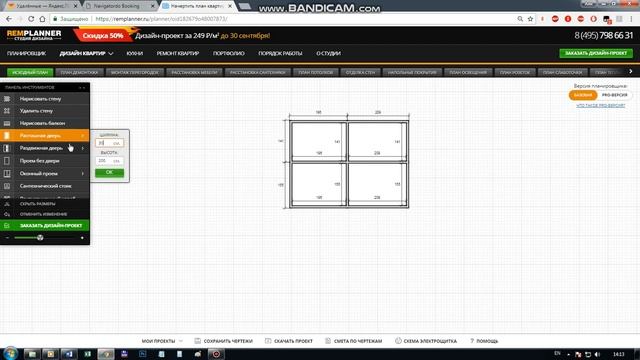The width and height of the screenshot is (640, 360).
Task: Click the REMPLANNER logo
Action: click(x=34, y=35)
